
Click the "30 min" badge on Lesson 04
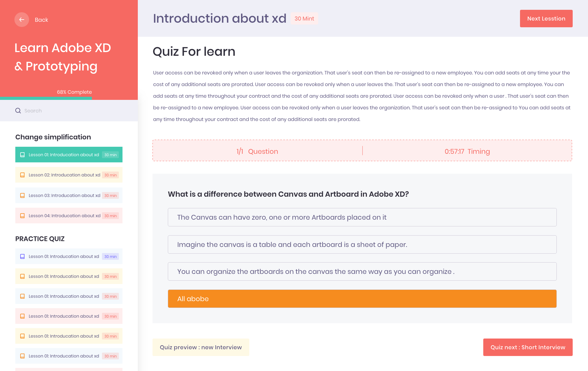pyautogui.click(x=111, y=216)
